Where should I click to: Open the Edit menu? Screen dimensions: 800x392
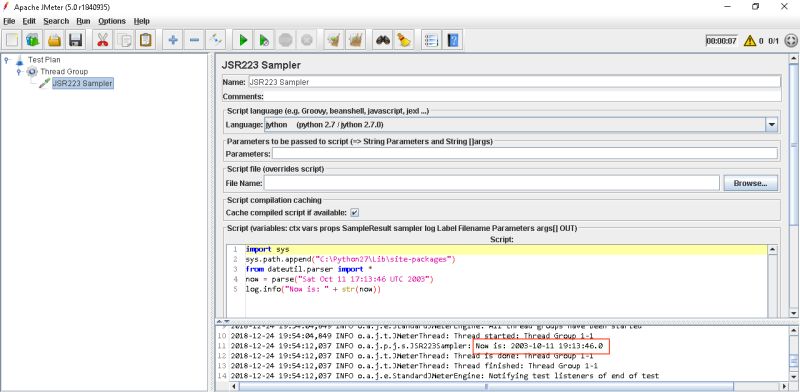pos(29,21)
